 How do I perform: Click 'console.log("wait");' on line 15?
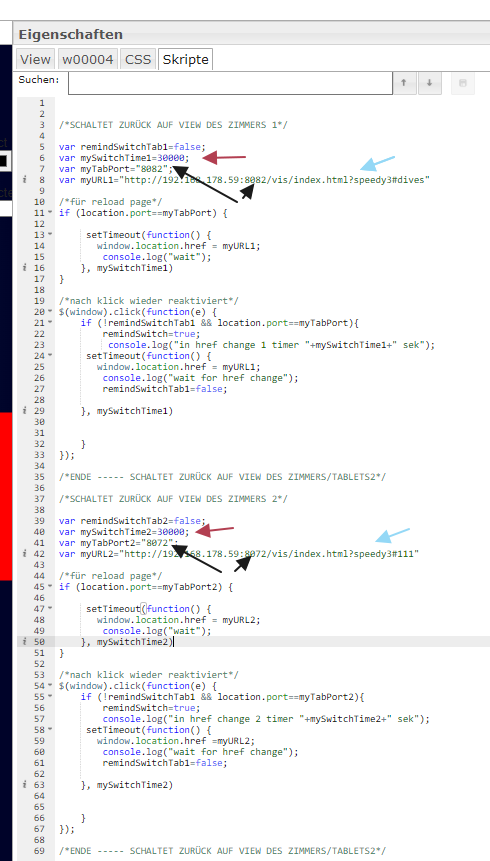(x=157, y=256)
